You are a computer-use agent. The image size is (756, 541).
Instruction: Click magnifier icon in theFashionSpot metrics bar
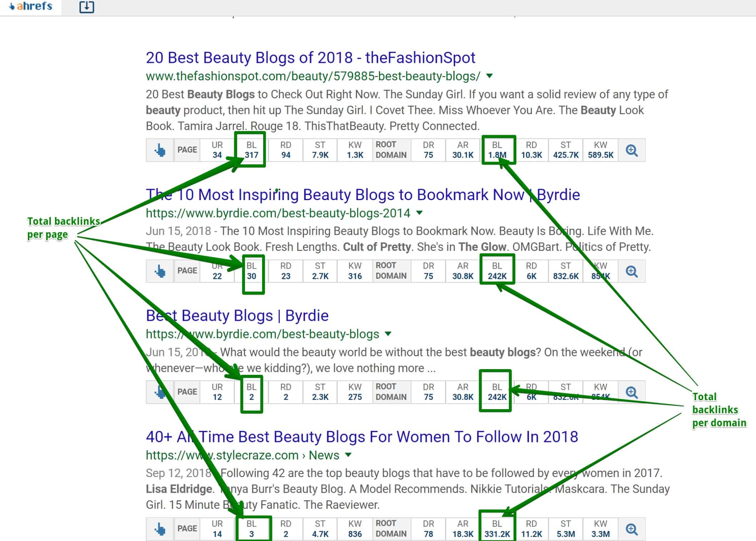[632, 150]
